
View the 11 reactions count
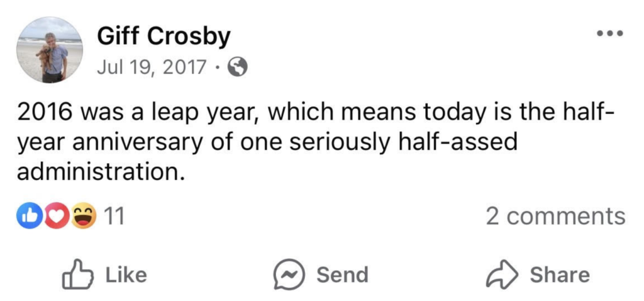[113, 217]
